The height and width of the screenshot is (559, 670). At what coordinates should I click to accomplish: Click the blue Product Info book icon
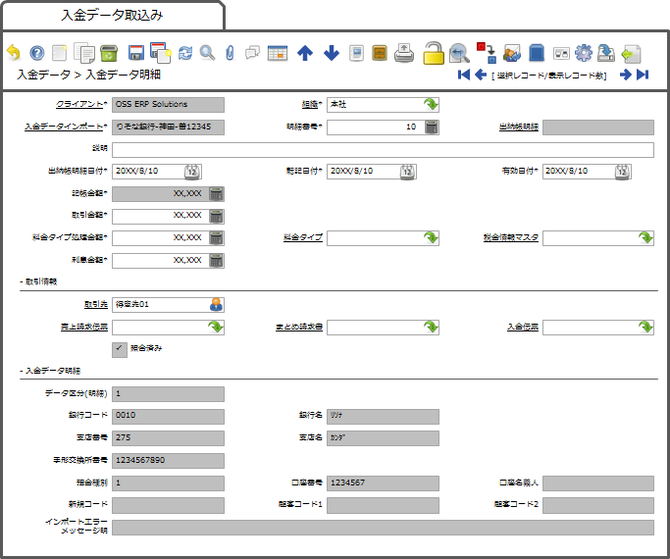tap(536, 53)
